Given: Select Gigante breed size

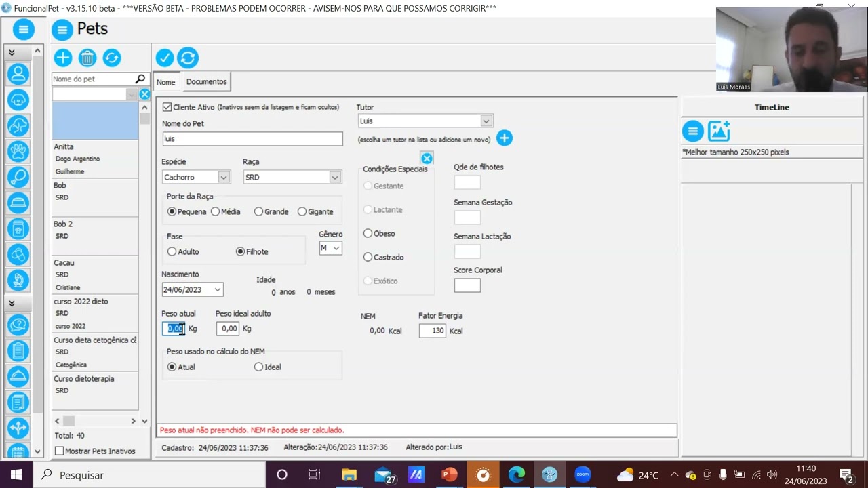Looking at the screenshot, I should pyautogui.click(x=302, y=211).
